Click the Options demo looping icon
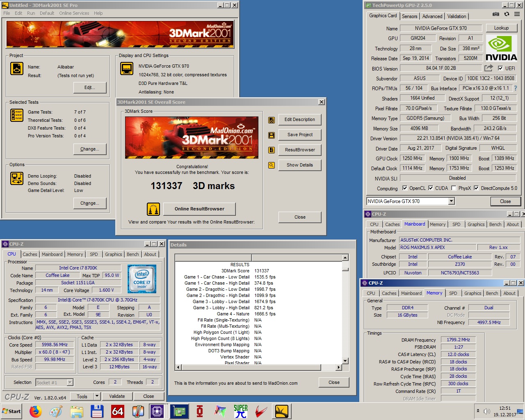The height and width of the screenshot is (420, 525). coord(17,178)
